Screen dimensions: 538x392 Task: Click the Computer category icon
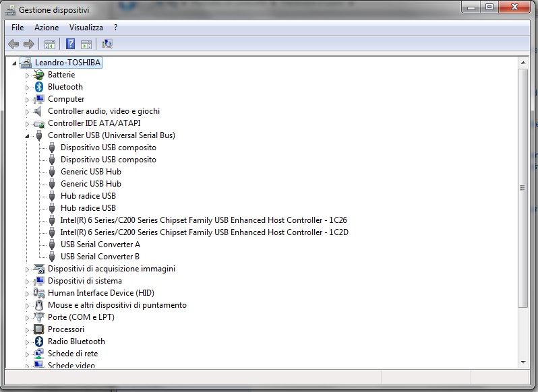click(39, 99)
